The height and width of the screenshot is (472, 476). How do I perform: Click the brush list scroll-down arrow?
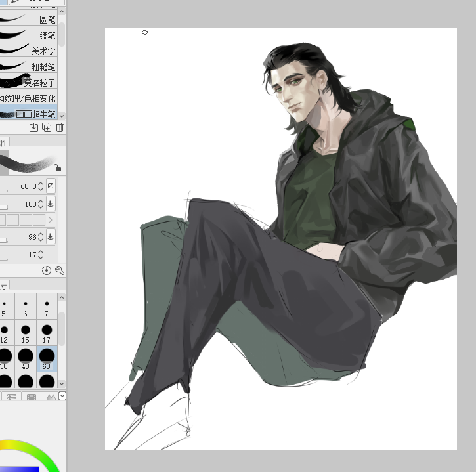pos(62,116)
